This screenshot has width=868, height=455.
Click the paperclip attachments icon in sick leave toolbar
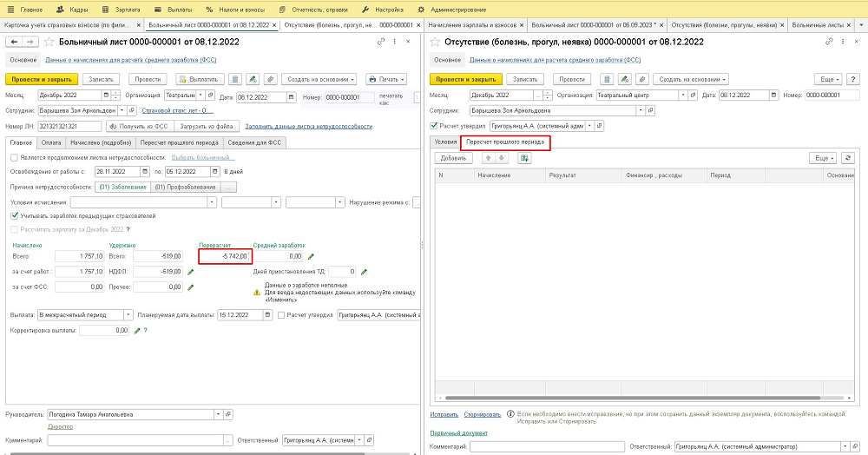[x=269, y=79]
